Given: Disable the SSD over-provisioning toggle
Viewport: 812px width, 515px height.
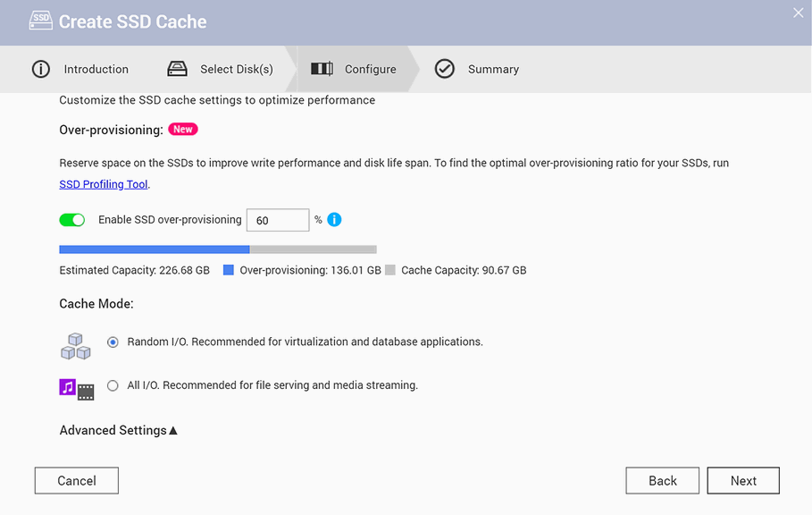Looking at the screenshot, I should 72,220.
